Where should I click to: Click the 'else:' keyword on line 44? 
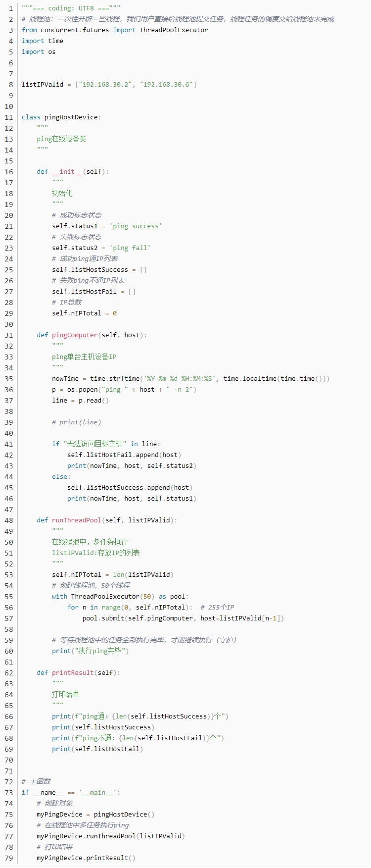61,477
